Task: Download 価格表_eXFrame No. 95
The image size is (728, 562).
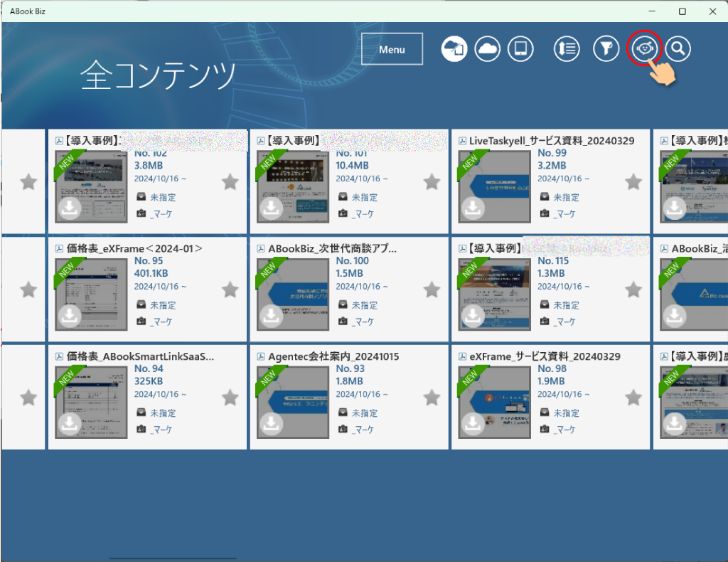Action: [70, 317]
